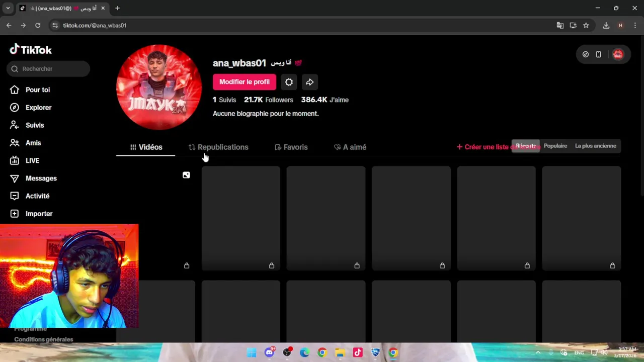Sort videos by Populaire

click(555, 146)
